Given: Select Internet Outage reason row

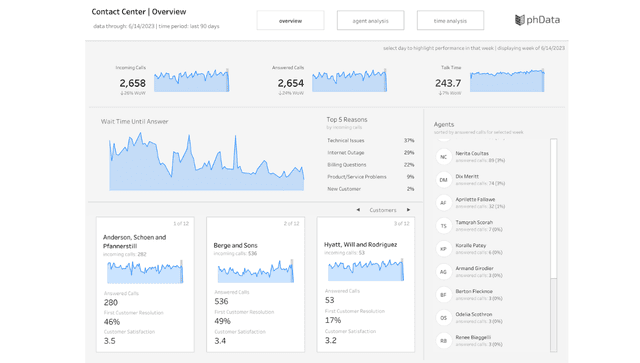Looking at the screenshot, I should (x=371, y=153).
